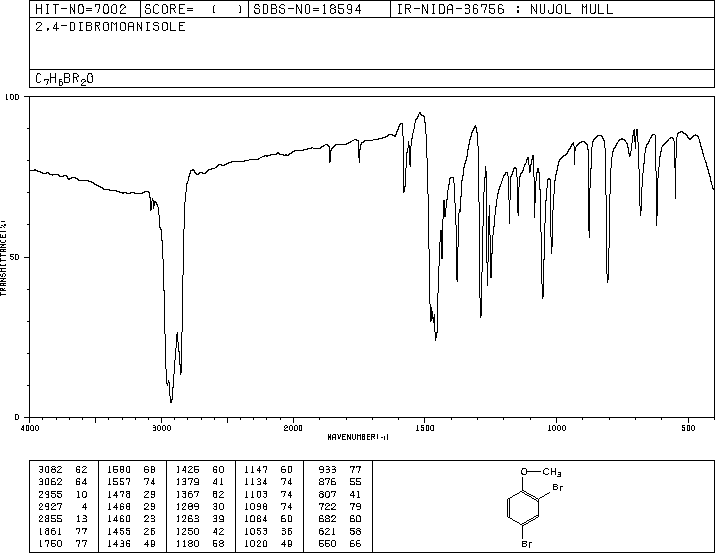Select the molecular formula C7H6BR2O
The width and height of the screenshot is (715, 553).
click(64, 79)
